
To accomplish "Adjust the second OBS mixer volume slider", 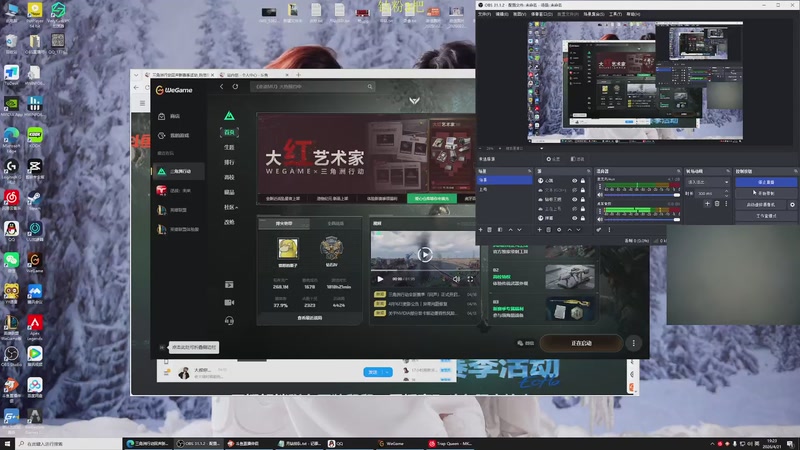I will click(642, 219).
